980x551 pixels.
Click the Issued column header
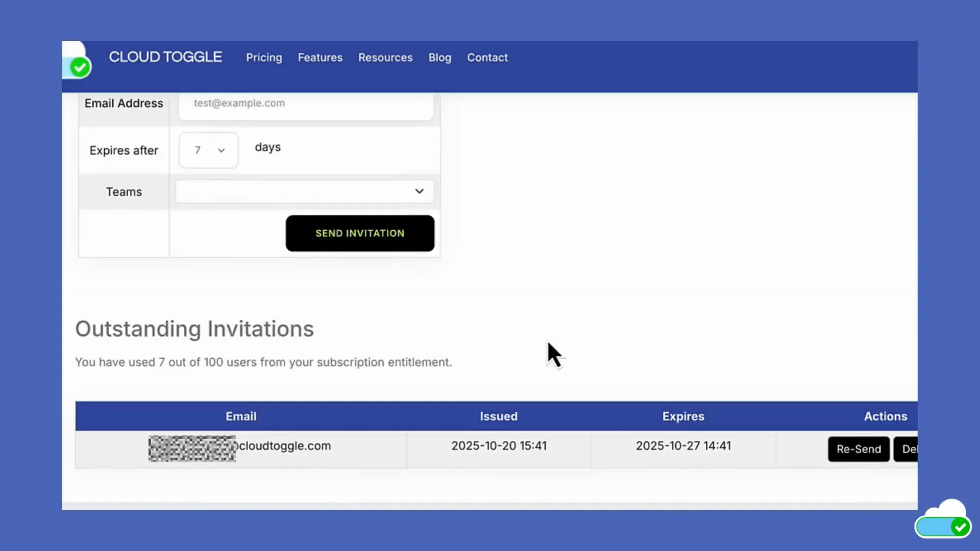(x=498, y=416)
